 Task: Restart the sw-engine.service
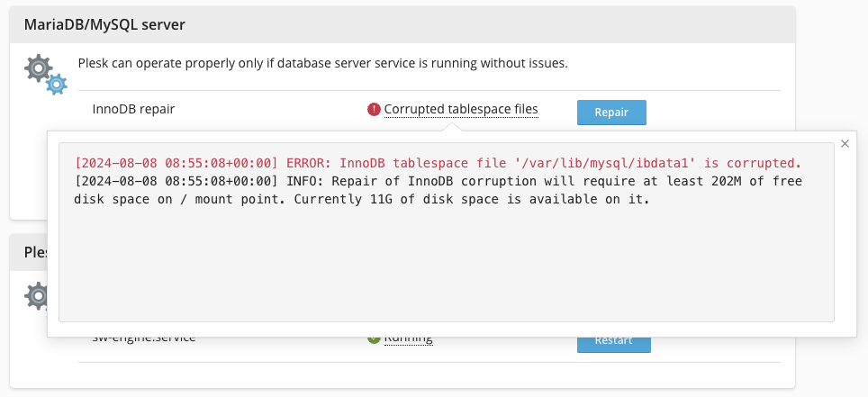point(613,341)
